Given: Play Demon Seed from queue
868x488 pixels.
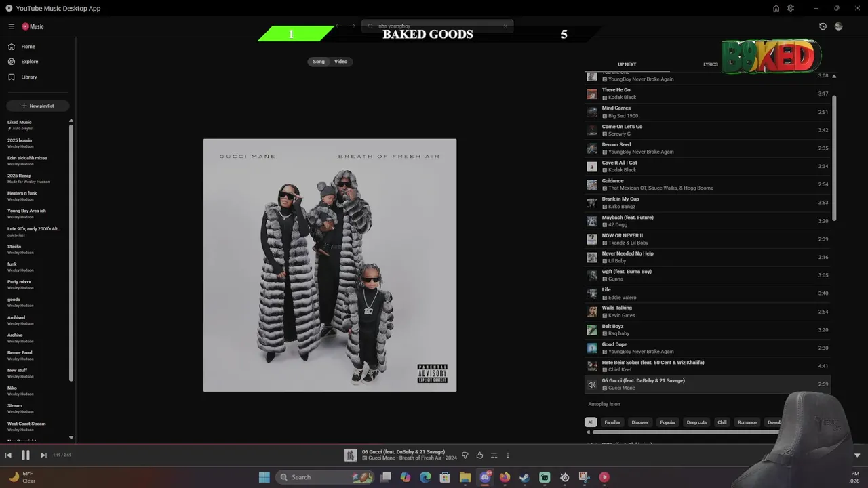Looking at the screenshot, I should [707, 148].
